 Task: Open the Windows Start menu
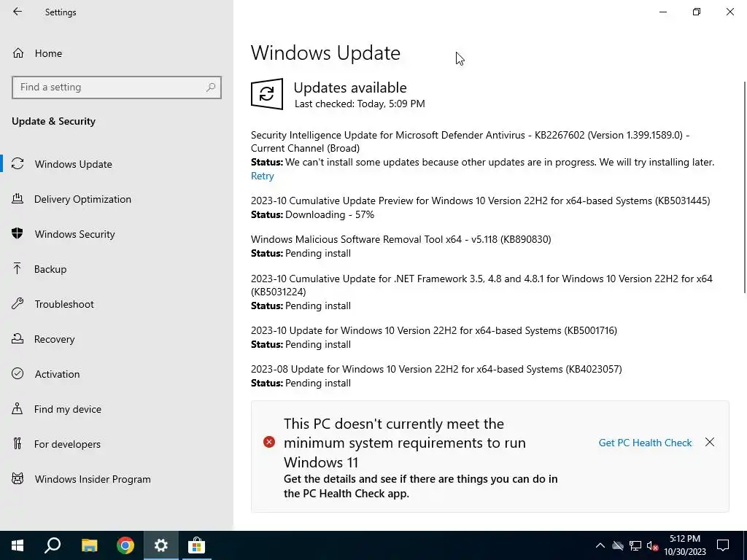click(18, 545)
